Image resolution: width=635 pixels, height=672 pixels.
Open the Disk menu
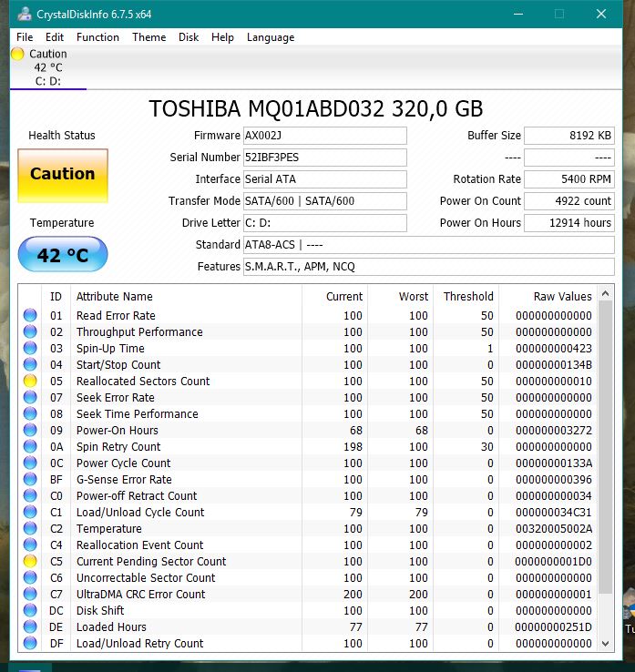coord(189,37)
